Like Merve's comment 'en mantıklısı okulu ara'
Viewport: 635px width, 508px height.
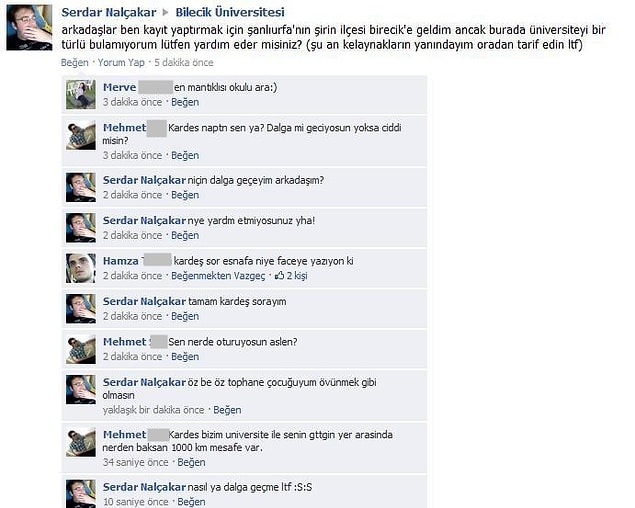[x=185, y=102]
